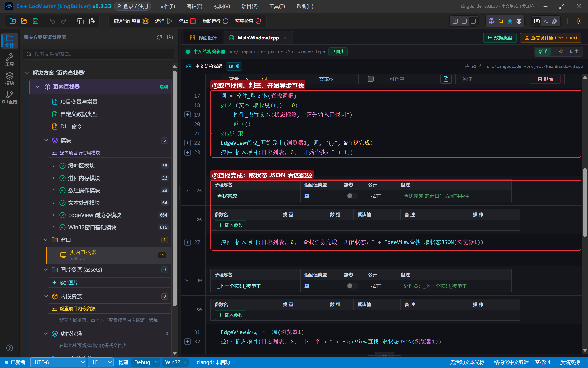This screenshot has width=588, height=368.
Task: Click the save file toolbar icon
Action: (x=36, y=21)
